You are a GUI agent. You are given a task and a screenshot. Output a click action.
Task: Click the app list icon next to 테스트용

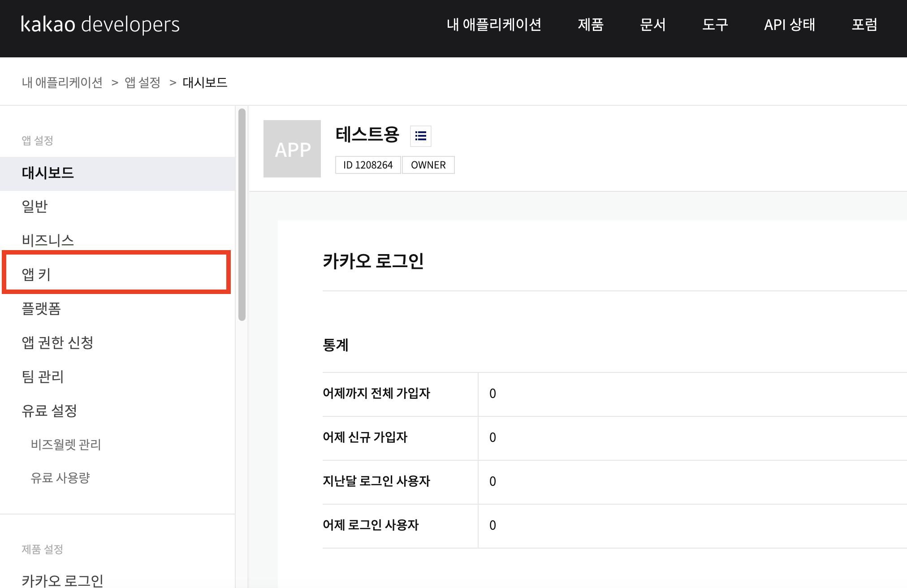pos(420,136)
